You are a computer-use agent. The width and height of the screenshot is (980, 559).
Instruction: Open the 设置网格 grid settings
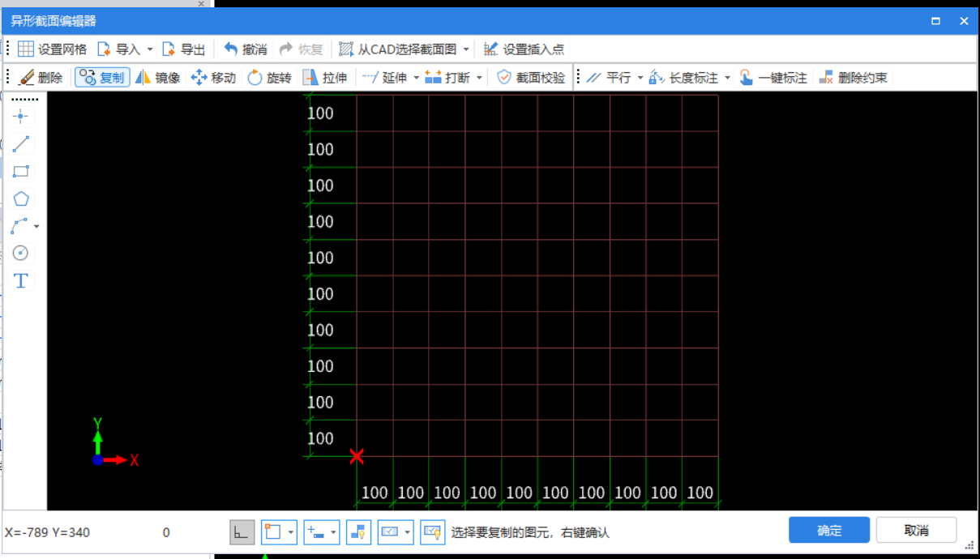[x=52, y=49]
